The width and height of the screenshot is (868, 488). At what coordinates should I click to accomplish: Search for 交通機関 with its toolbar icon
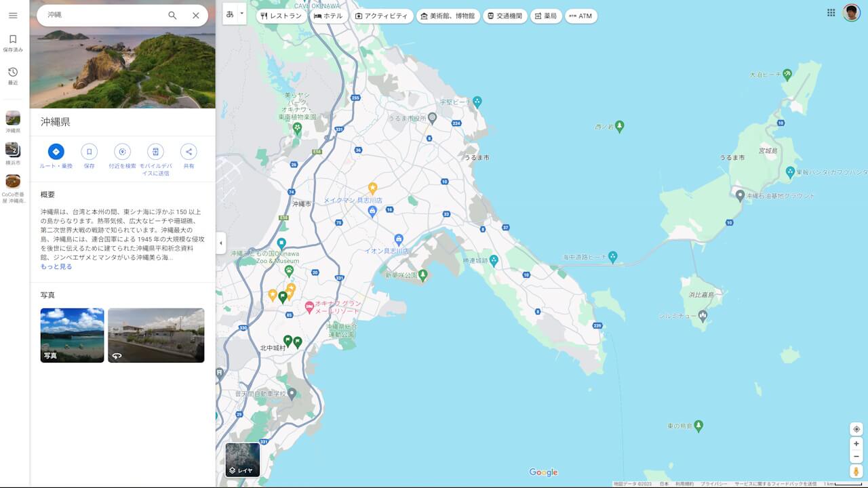[x=507, y=16]
